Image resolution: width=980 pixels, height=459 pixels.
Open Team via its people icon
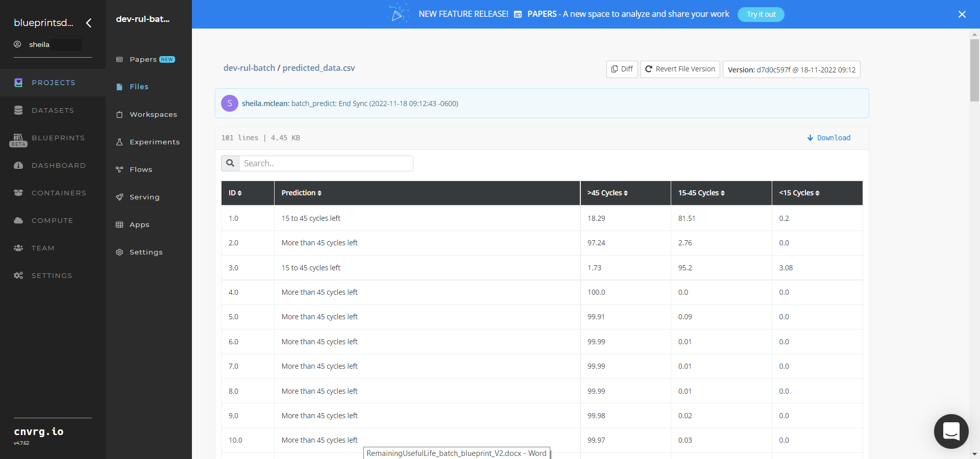[18, 248]
